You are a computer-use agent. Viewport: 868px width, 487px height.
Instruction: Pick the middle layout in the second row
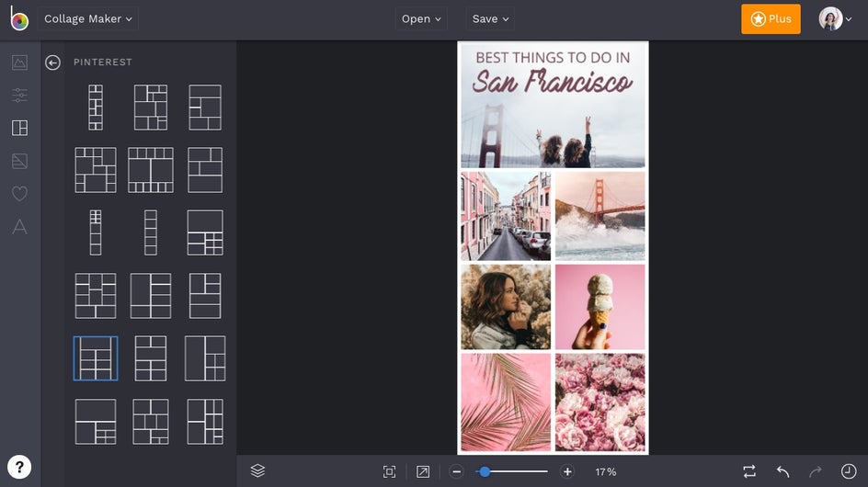[x=151, y=170]
